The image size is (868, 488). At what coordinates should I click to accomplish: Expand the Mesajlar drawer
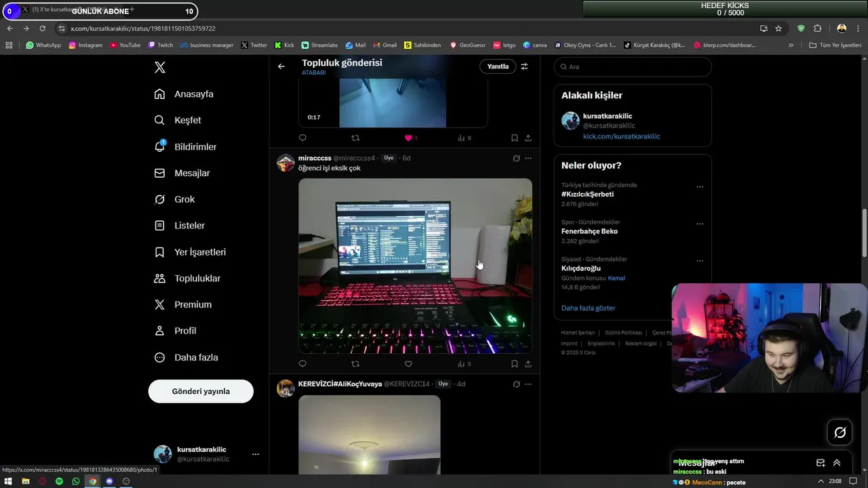tap(837, 463)
